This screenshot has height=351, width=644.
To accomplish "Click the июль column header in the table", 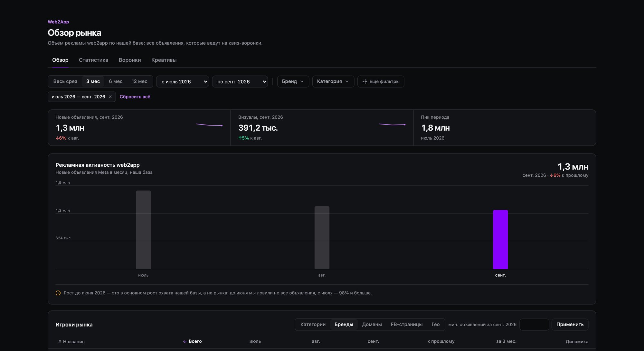I will tap(255, 341).
